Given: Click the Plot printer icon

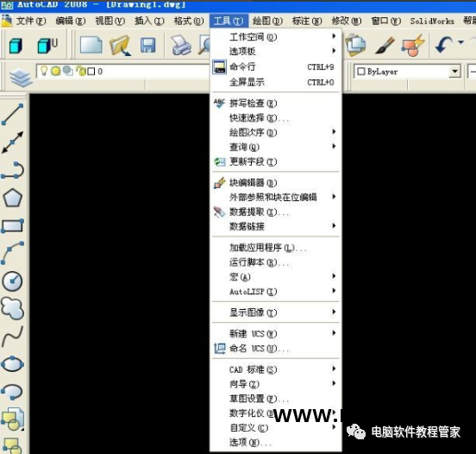Looking at the screenshot, I should 181,46.
